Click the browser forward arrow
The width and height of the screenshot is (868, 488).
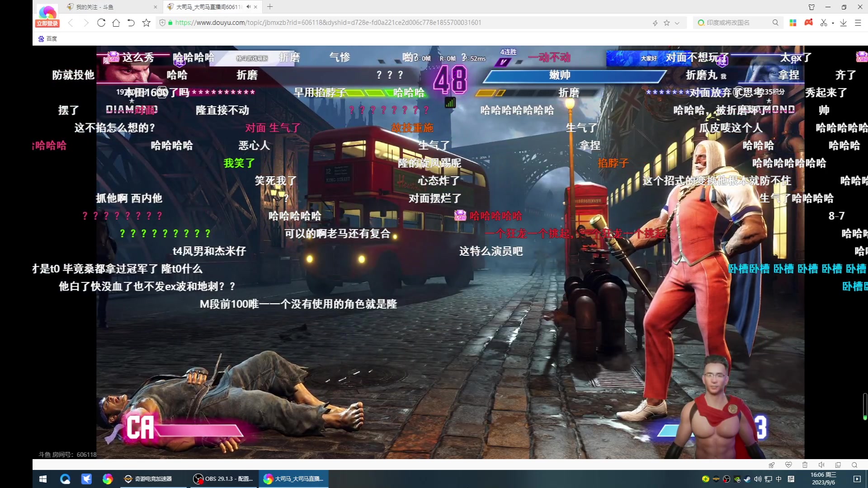86,23
